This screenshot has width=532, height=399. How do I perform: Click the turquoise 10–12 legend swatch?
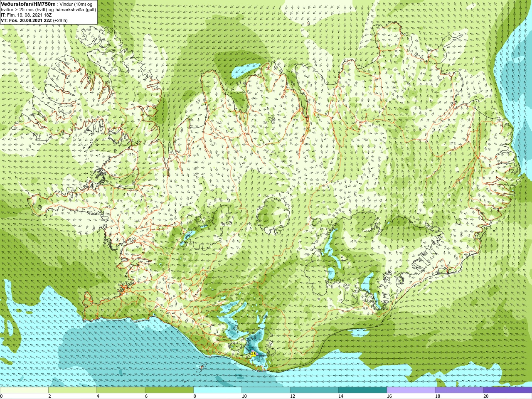(x=266, y=390)
